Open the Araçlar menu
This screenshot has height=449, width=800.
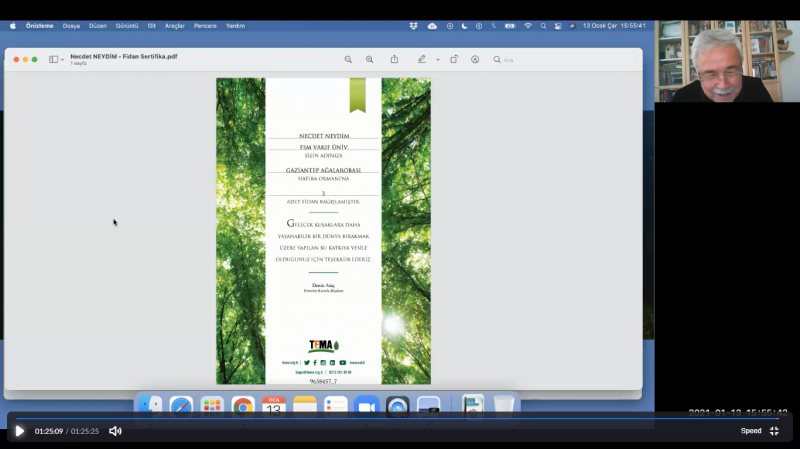pos(175,25)
